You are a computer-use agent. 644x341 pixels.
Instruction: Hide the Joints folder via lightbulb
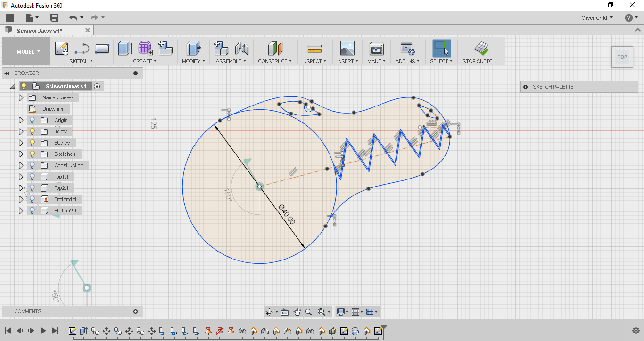pos(32,131)
